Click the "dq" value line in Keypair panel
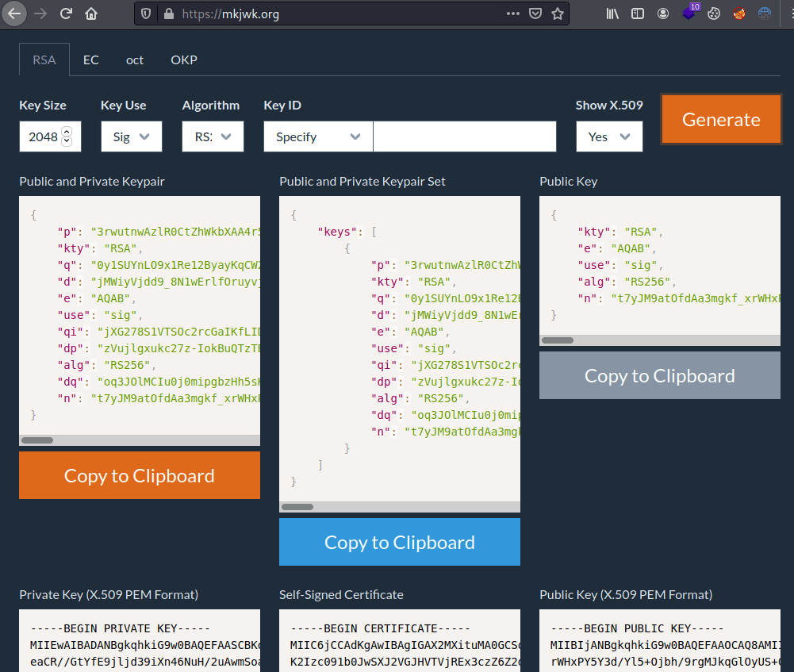This screenshot has width=794, height=672. pyautogui.click(x=159, y=382)
